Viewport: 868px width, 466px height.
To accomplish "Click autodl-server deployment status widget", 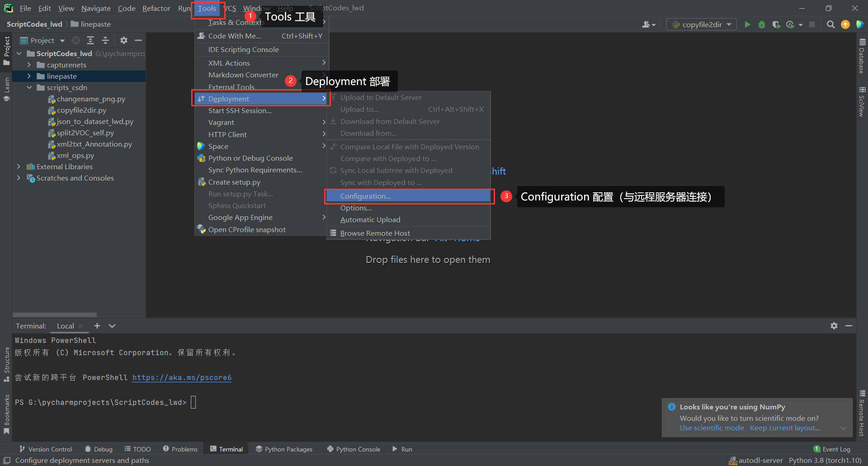I will click(x=756, y=461).
